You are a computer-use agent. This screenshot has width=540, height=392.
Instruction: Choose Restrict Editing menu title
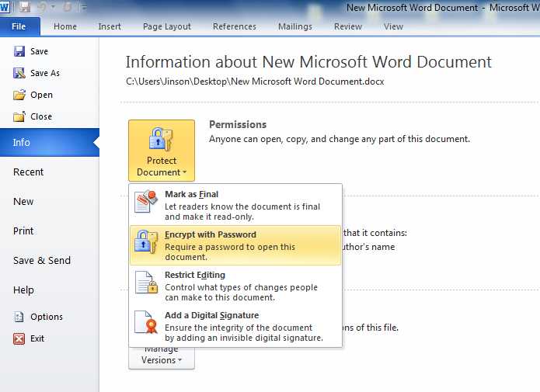tap(195, 275)
